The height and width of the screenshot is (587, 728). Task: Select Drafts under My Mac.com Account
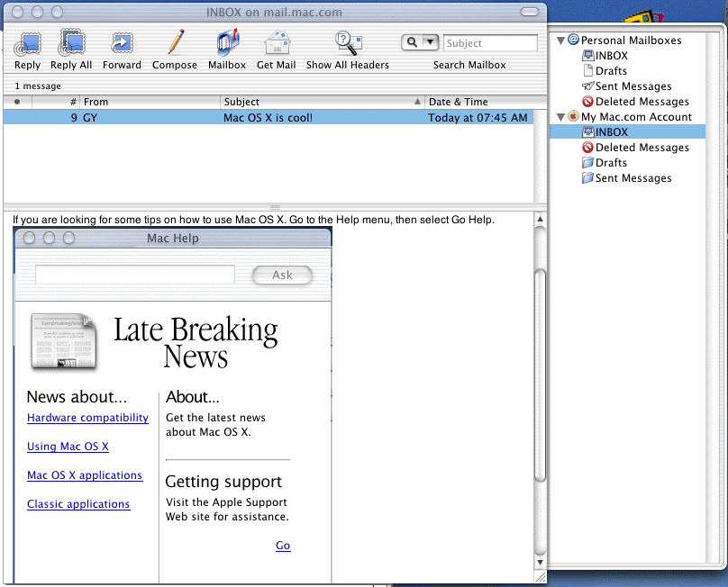click(605, 163)
